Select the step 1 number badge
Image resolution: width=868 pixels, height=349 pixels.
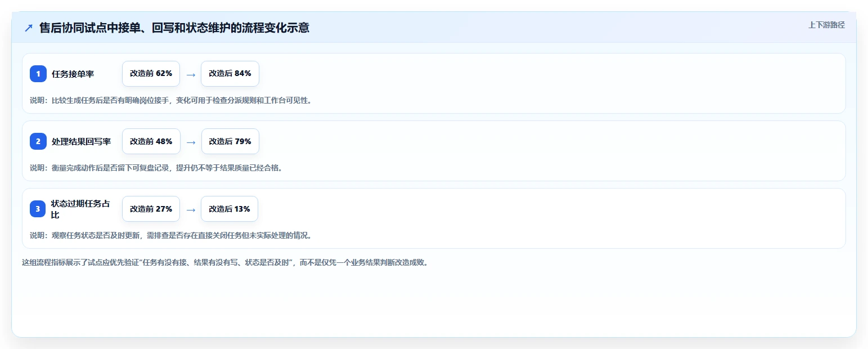[38, 74]
